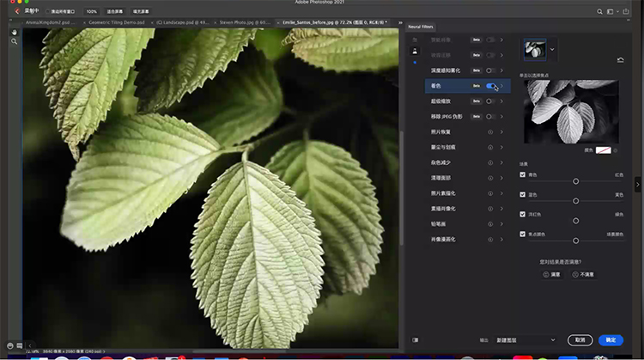Uncheck the 青色 checkbox
Viewport: 644px width, 360px height.
click(x=522, y=174)
